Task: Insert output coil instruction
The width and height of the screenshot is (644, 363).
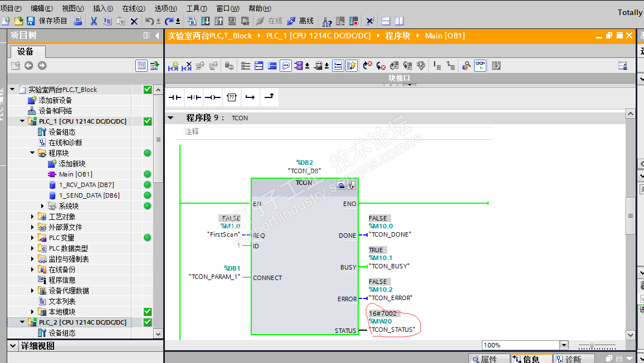Action: click(x=213, y=97)
